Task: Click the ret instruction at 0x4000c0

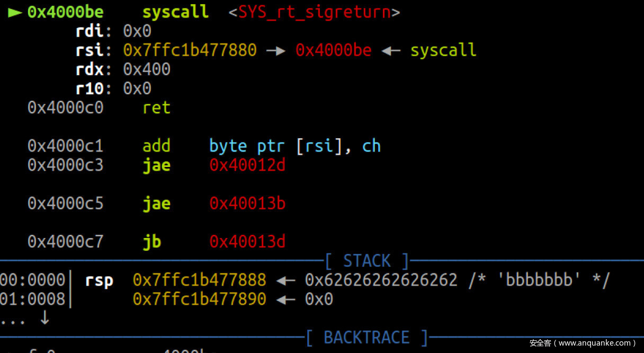Action: (x=156, y=108)
